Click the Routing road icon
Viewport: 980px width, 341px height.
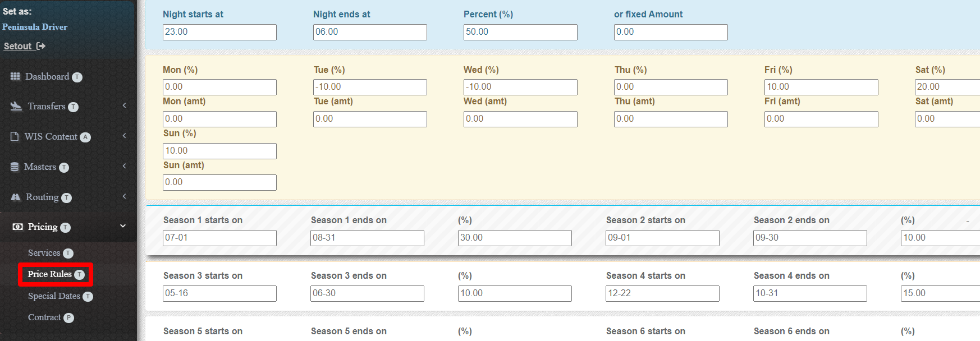[16, 197]
